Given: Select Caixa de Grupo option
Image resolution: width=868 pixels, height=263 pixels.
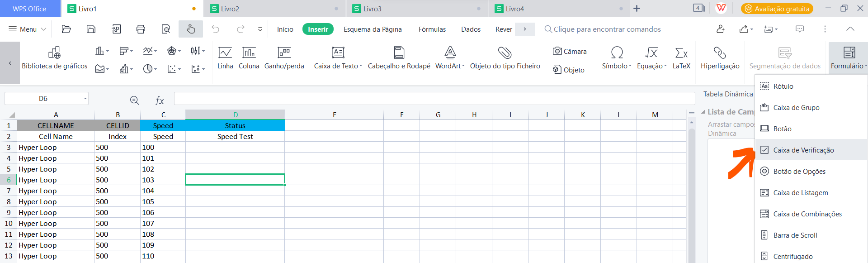Looking at the screenshot, I should point(811,107).
